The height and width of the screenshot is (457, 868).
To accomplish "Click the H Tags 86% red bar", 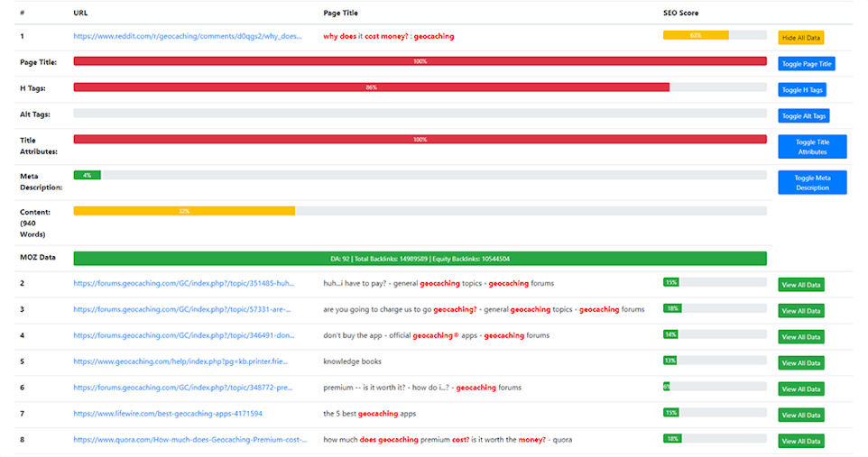I will [x=371, y=87].
